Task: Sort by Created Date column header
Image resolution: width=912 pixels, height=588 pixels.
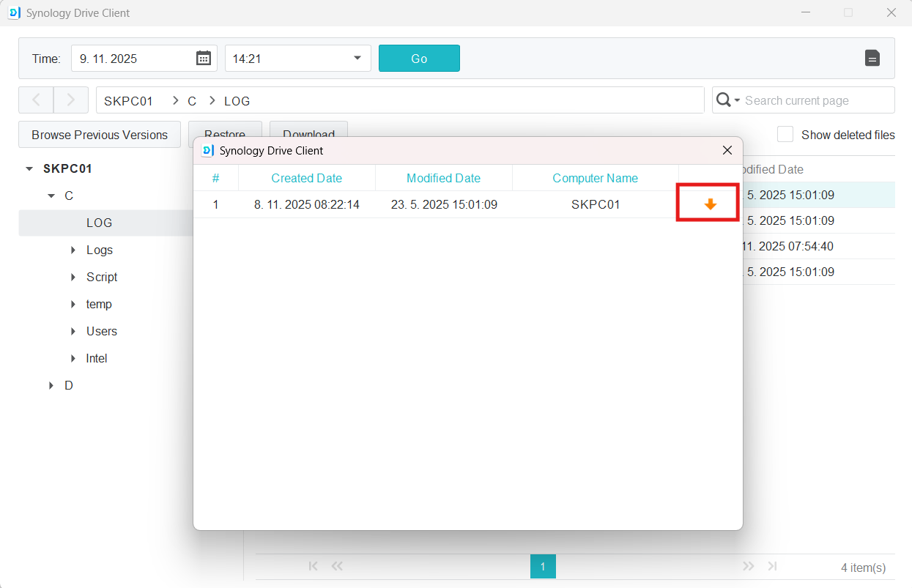Action: [x=306, y=178]
